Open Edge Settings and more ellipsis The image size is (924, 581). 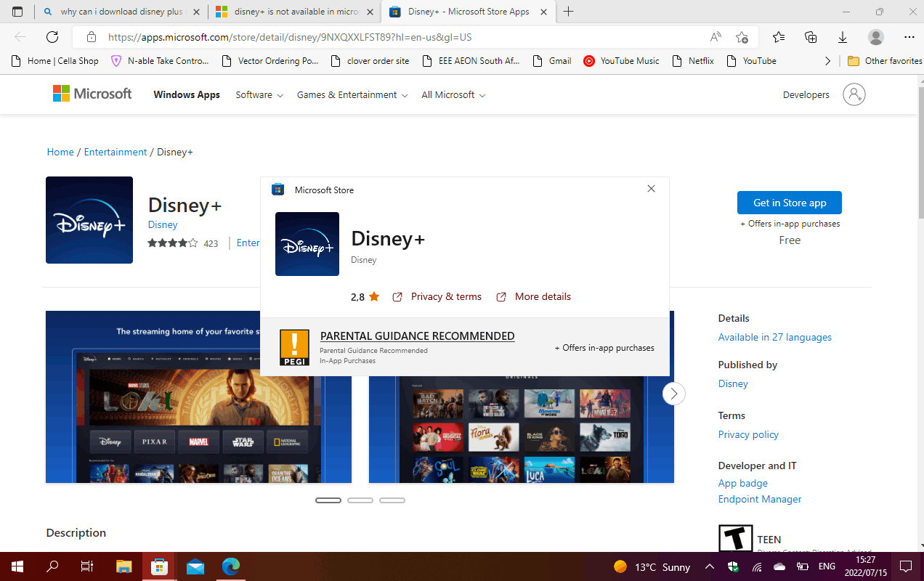(x=909, y=37)
